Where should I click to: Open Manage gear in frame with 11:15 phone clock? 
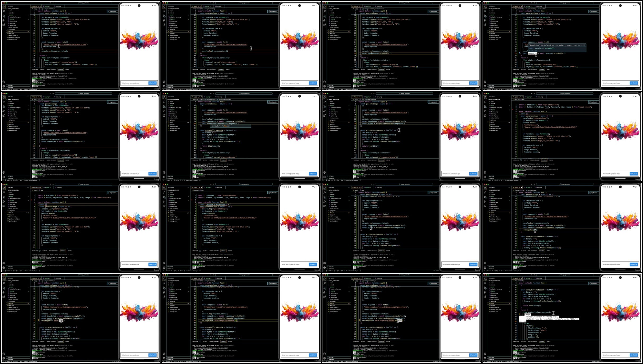485,358
